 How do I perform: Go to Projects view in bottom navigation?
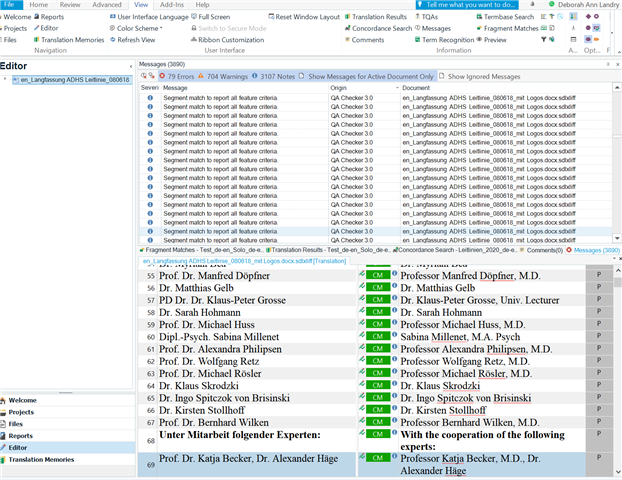click(67, 412)
